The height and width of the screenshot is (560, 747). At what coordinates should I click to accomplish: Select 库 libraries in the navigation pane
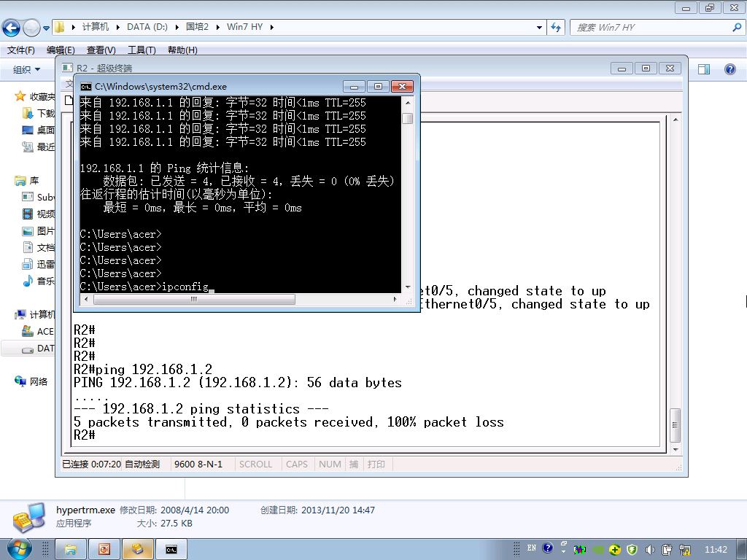point(34,181)
